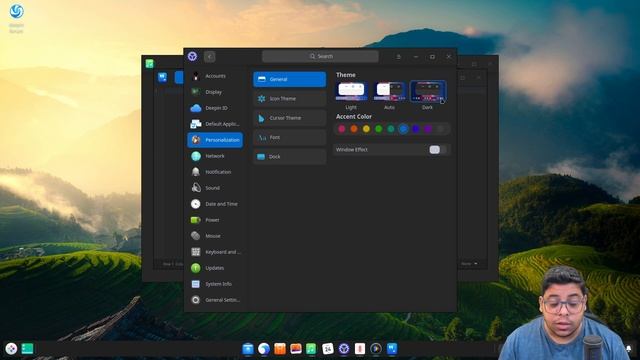Open the green Music app in dock
This screenshot has width=640, height=360.
click(311, 349)
